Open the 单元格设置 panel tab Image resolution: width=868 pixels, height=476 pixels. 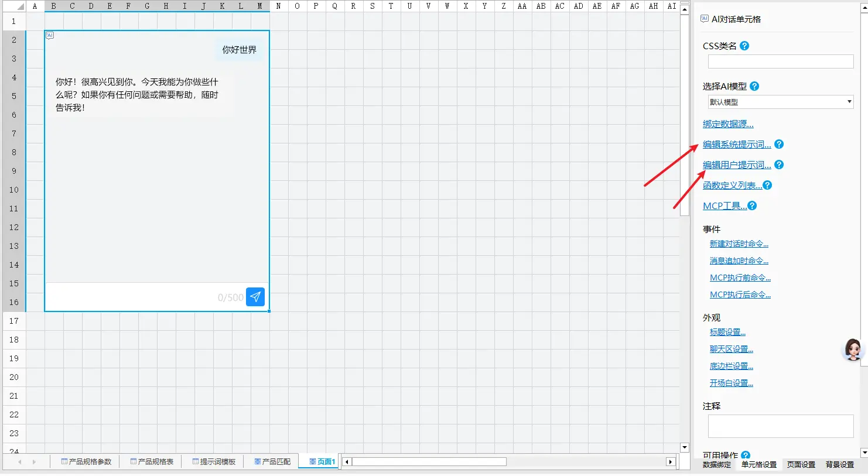pos(759,465)
